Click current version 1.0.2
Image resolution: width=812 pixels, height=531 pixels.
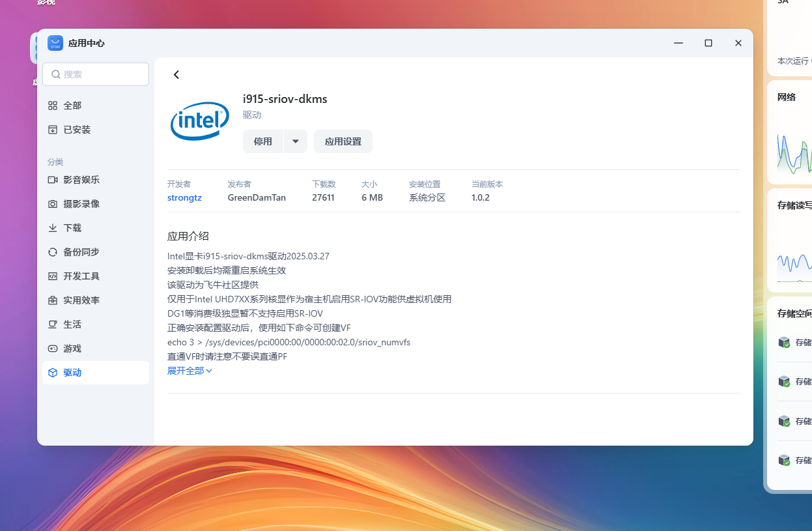point(481,197)
